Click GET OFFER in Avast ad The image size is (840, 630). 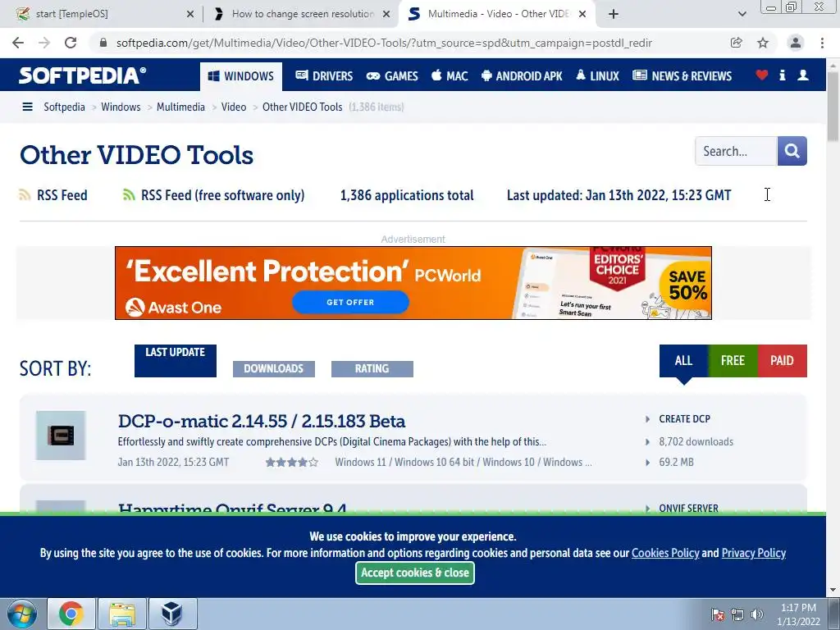coord(350,302)
